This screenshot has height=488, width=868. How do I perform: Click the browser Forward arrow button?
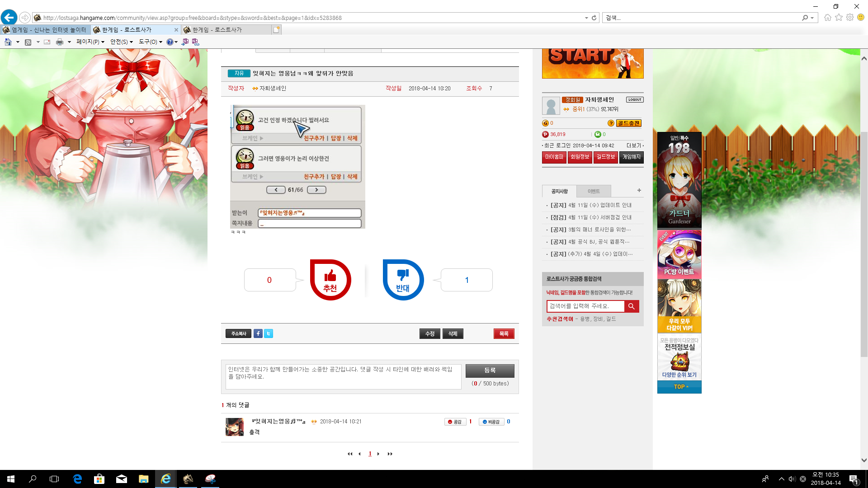[25, 18]
